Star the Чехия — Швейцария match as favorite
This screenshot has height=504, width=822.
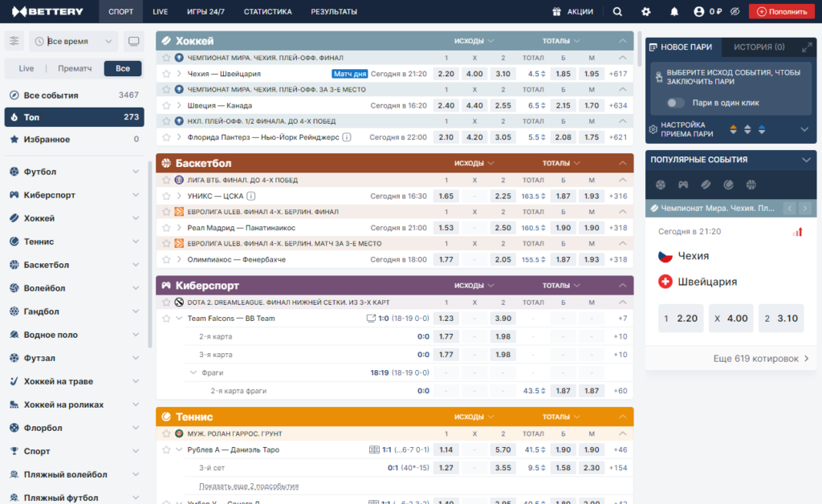coord(166,74)
